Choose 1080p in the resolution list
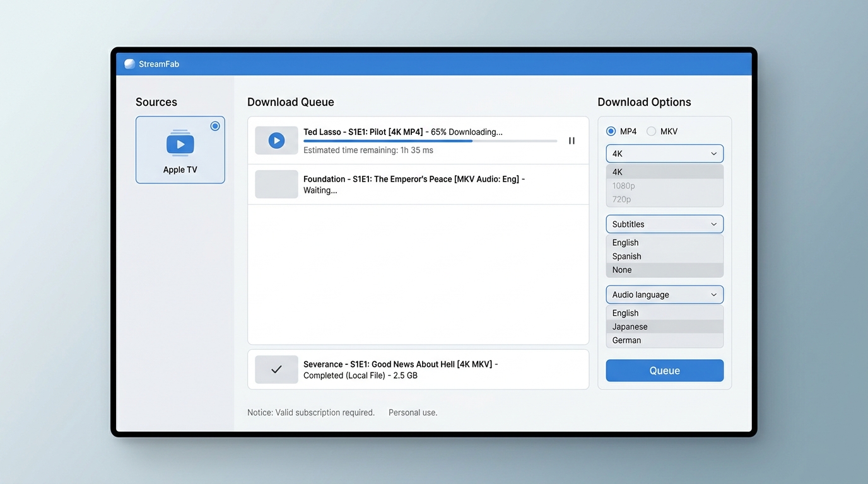 665,186
